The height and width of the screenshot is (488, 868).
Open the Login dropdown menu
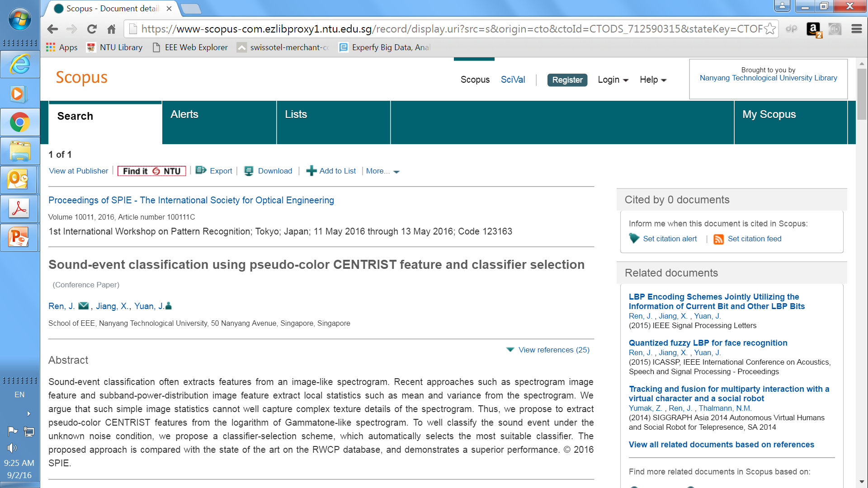click(x=613, y=80)
